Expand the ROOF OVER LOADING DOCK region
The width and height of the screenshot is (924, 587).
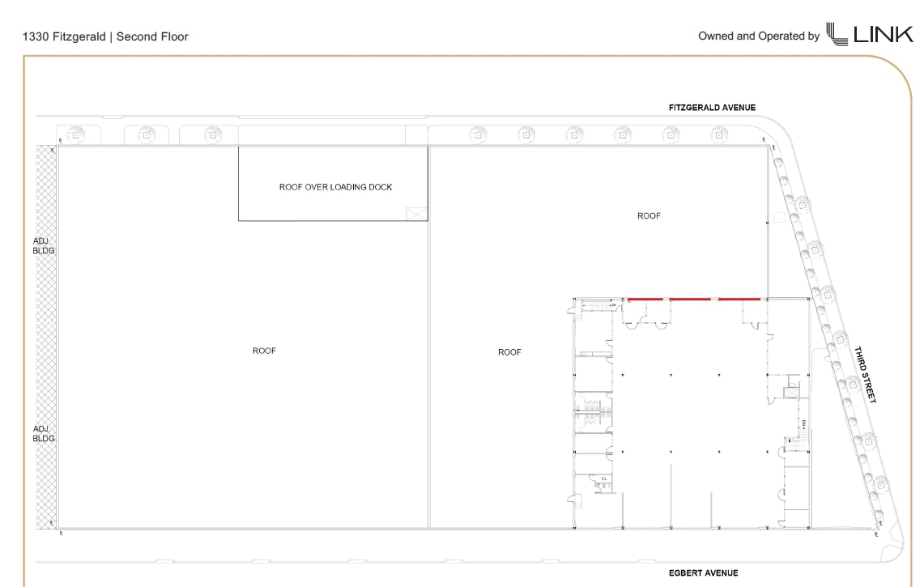click(x=335, y=186)
